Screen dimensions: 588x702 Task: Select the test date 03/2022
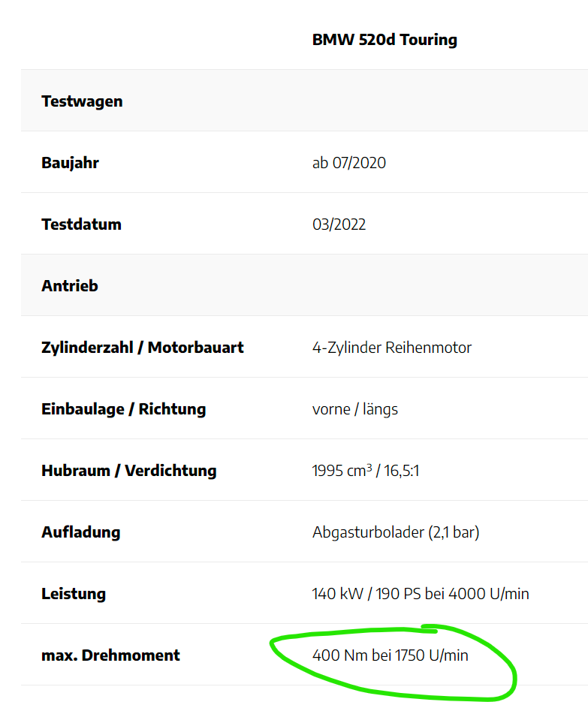point(339,224)
